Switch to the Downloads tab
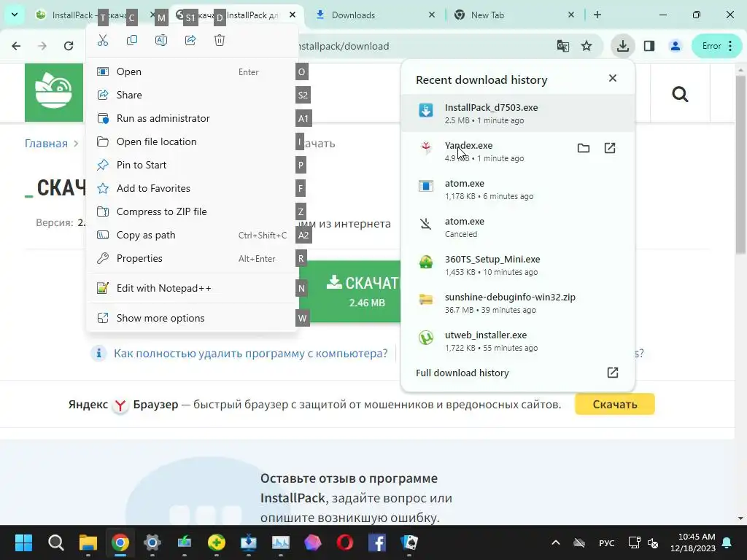 click(x=374, y=15)
